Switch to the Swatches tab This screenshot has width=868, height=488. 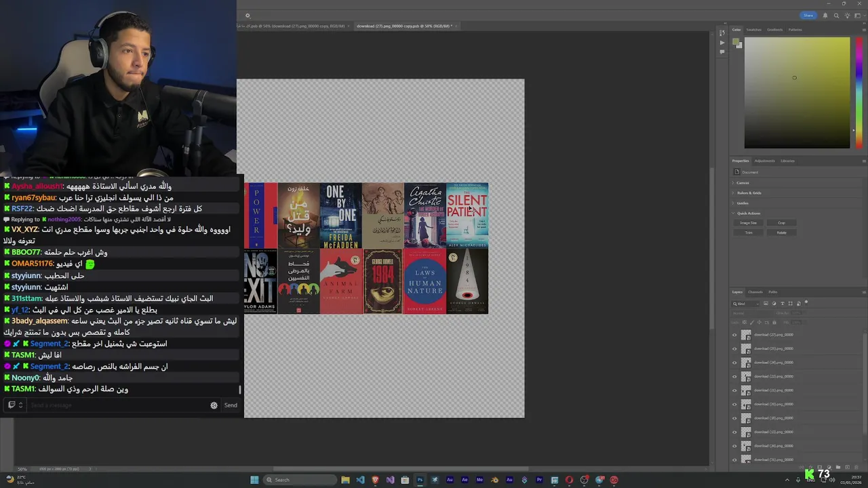753,30
